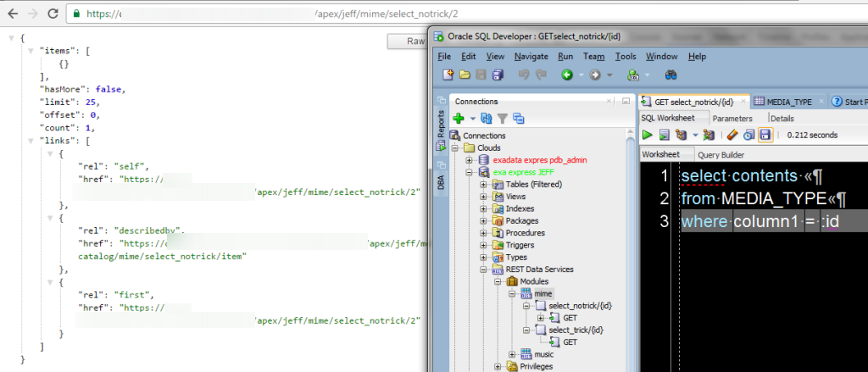Click the browser address bar

(465, 14)
